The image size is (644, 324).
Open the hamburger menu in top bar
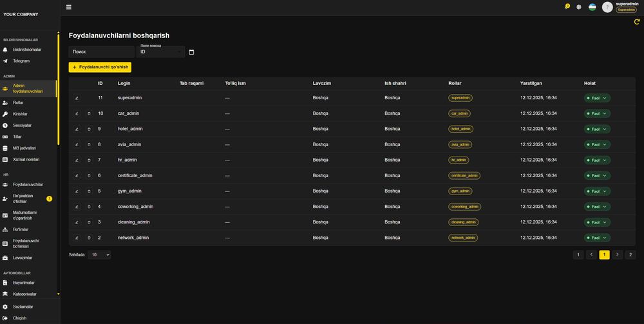(x=69, y=7)
